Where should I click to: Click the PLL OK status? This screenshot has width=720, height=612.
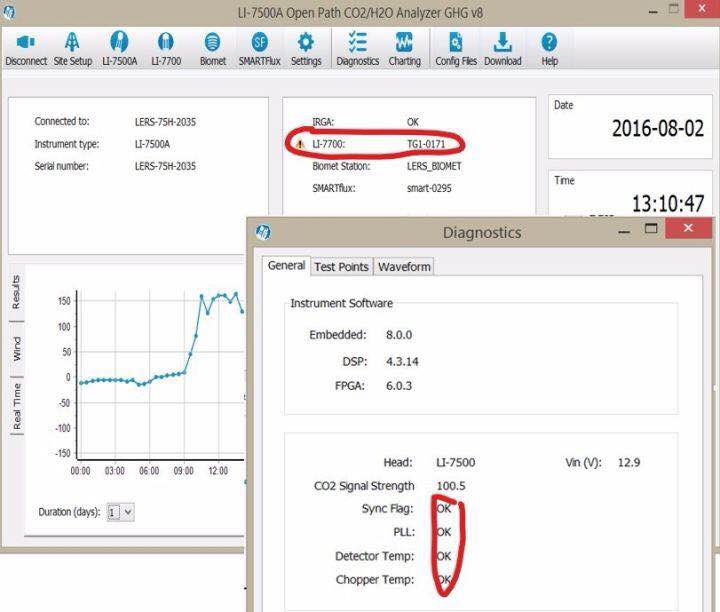[444, 532]
